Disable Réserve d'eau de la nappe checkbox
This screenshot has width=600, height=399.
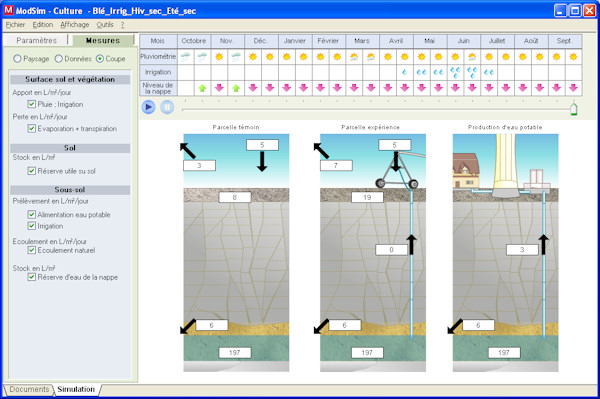click(x=32, y=277)
